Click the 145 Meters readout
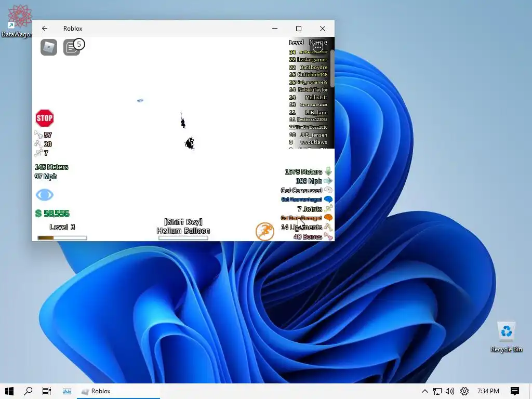 coord(51,167)
